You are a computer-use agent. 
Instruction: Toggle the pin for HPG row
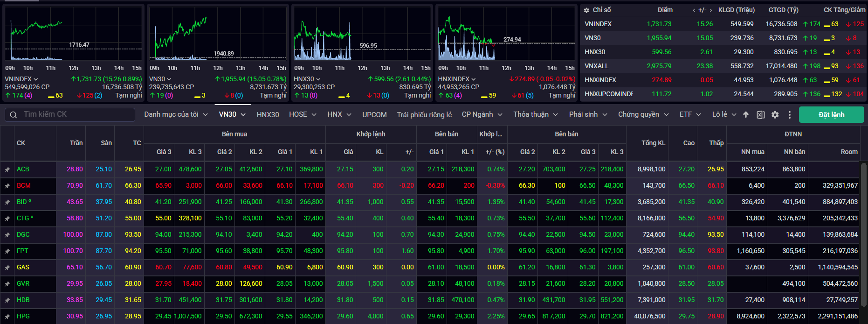(x=7, y=317)
